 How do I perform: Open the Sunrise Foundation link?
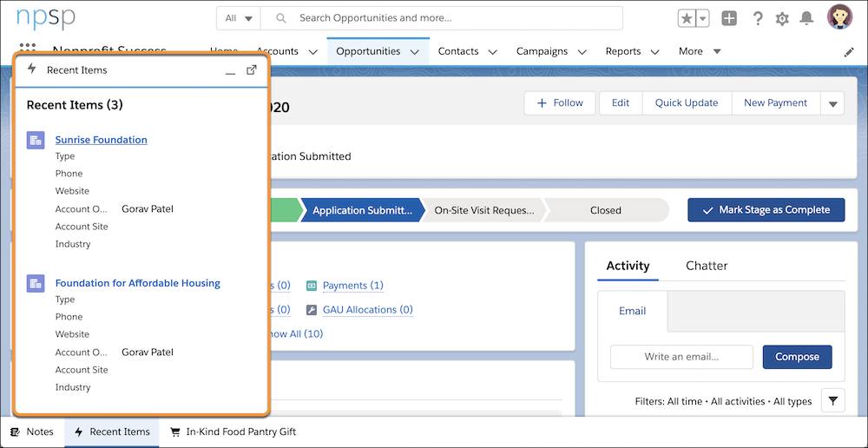102,140
